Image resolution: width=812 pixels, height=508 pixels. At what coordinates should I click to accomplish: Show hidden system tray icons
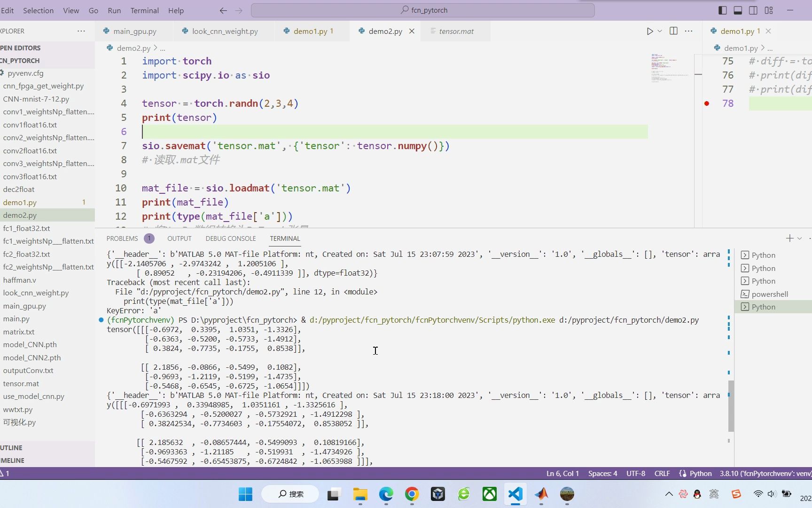[669, 494]
